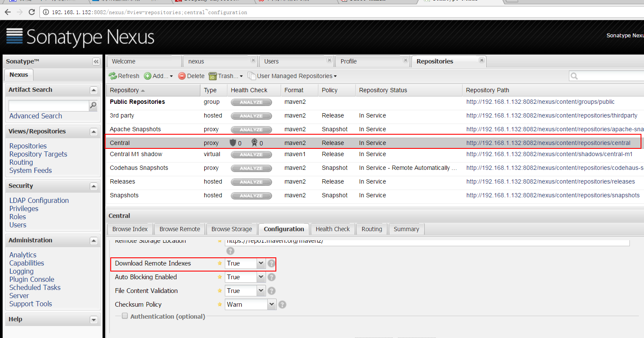
Task: Reload the page with browser refresh icon
Action: tap(31, 12)
